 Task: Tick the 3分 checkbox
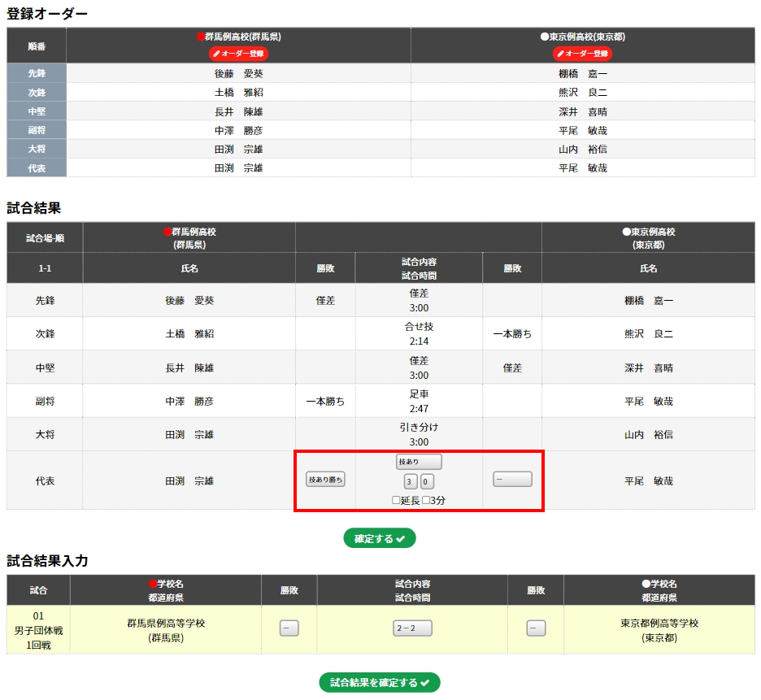coord(426,500)
